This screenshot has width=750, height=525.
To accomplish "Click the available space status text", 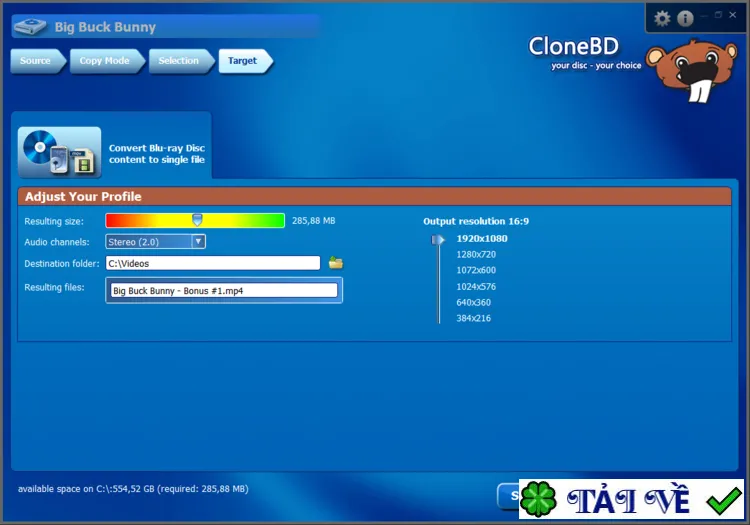I will pos(133,489).
